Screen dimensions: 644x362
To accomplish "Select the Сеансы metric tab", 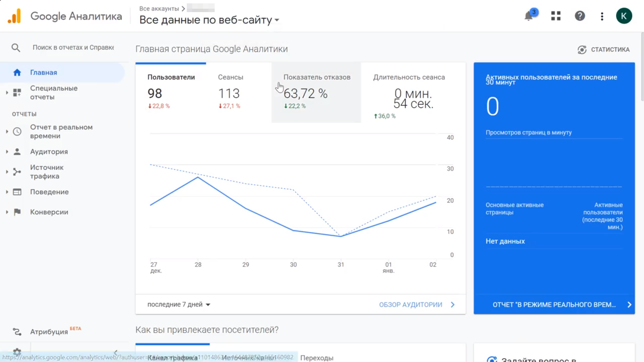I will click(239, 92).
